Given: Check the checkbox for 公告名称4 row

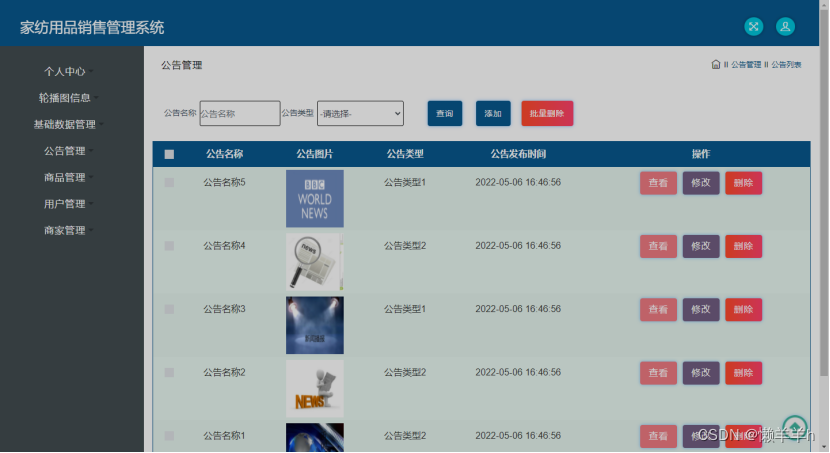Looking at the screenshot, I should click(169, 246).
